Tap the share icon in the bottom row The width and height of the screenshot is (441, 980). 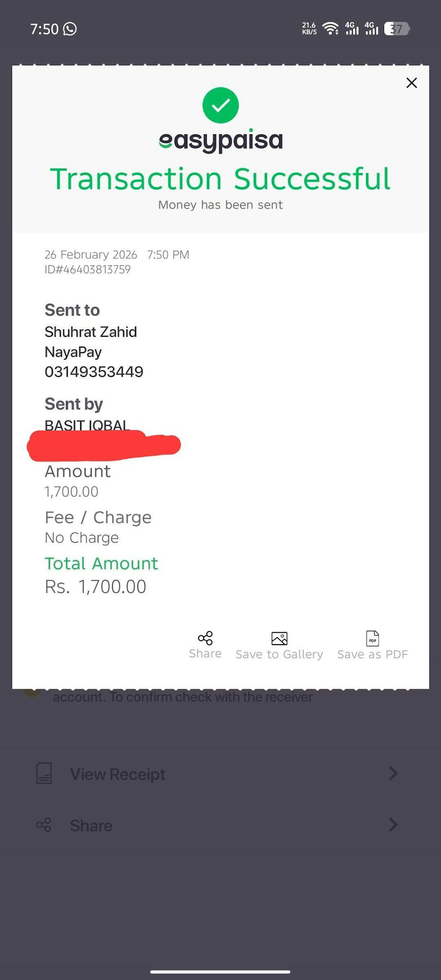click(x=44, y=825)
